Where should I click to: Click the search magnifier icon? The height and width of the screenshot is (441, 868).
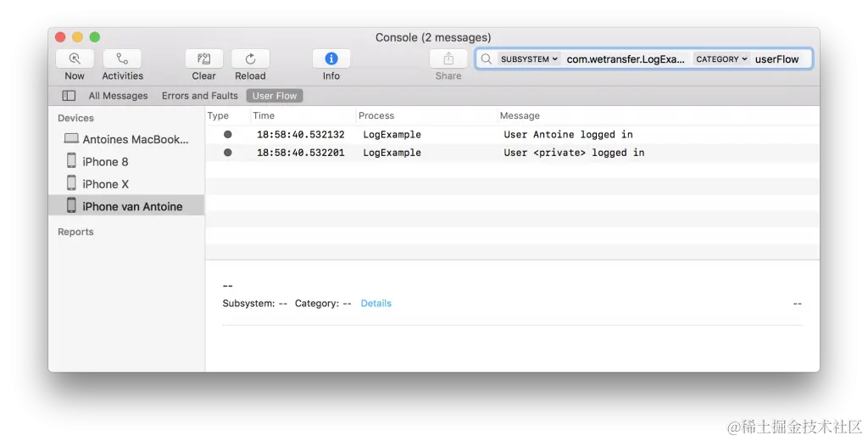(486, 59)
